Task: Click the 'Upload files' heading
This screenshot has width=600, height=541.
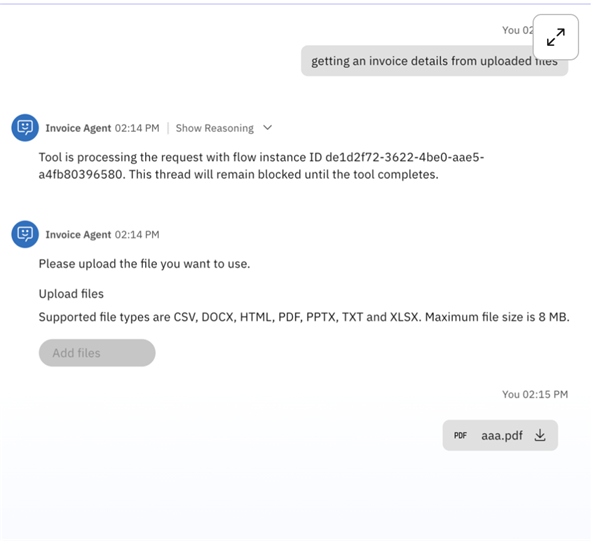Action: (71, 294)
